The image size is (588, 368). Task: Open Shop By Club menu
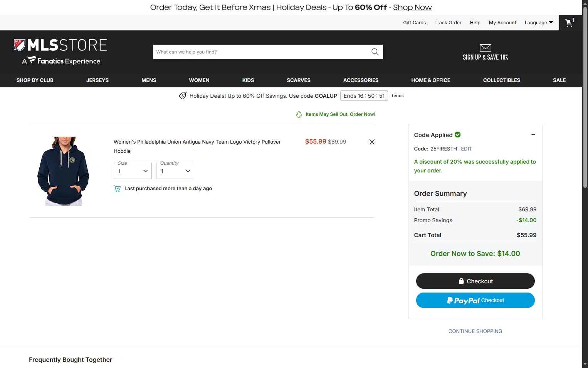point(35,80)
